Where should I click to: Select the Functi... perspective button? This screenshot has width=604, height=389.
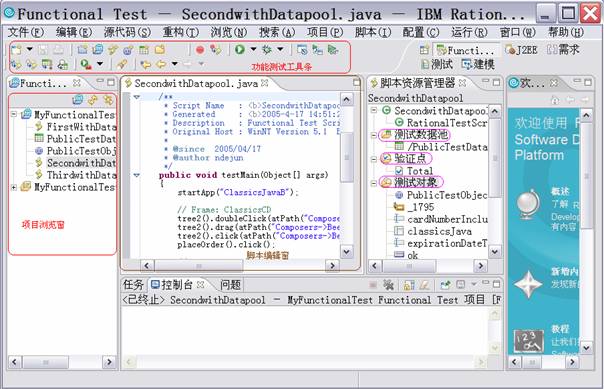[465, 50]
